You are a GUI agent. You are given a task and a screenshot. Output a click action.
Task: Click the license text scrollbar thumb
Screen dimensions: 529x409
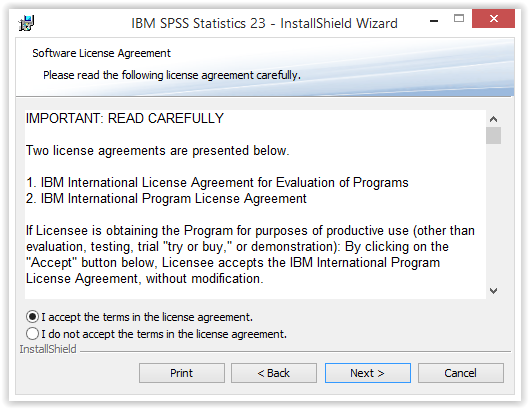493,135
